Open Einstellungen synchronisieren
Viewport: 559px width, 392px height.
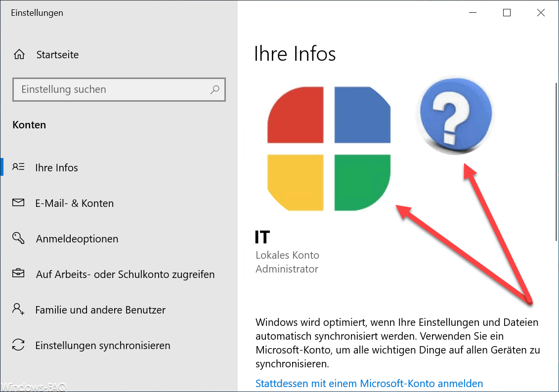click(104, 345)
